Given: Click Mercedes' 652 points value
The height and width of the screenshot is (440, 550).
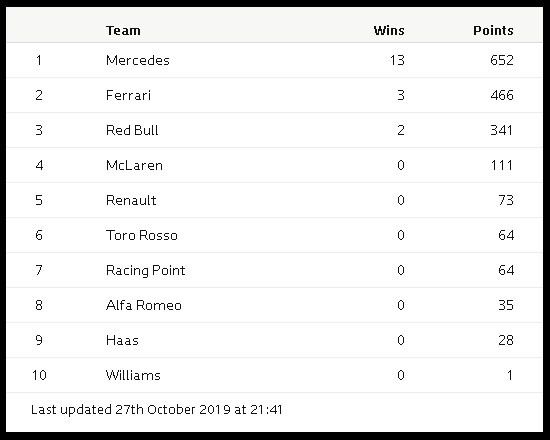Looking at the screenshot, I should pyautogui.click(x=502, y=60).
